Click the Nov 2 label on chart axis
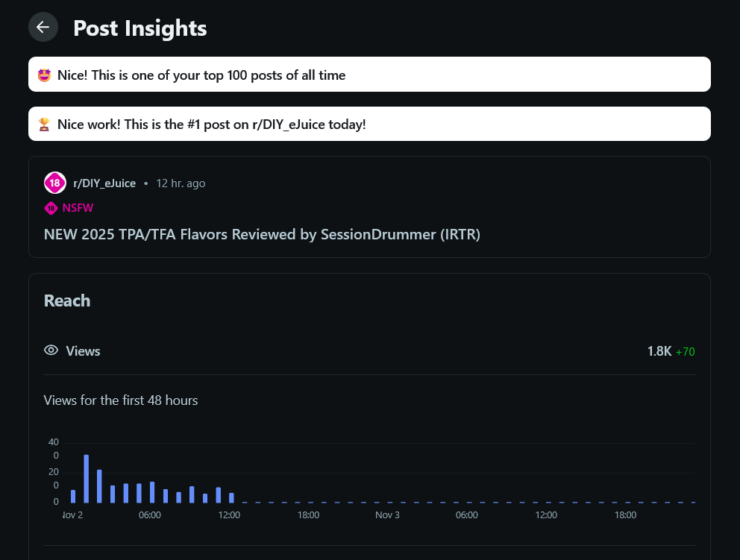 73,515
